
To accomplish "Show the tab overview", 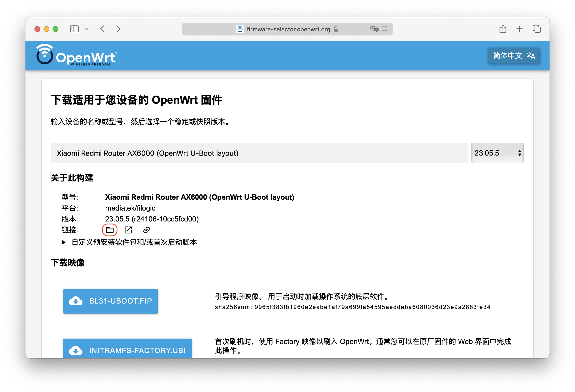I will [536, 29].
